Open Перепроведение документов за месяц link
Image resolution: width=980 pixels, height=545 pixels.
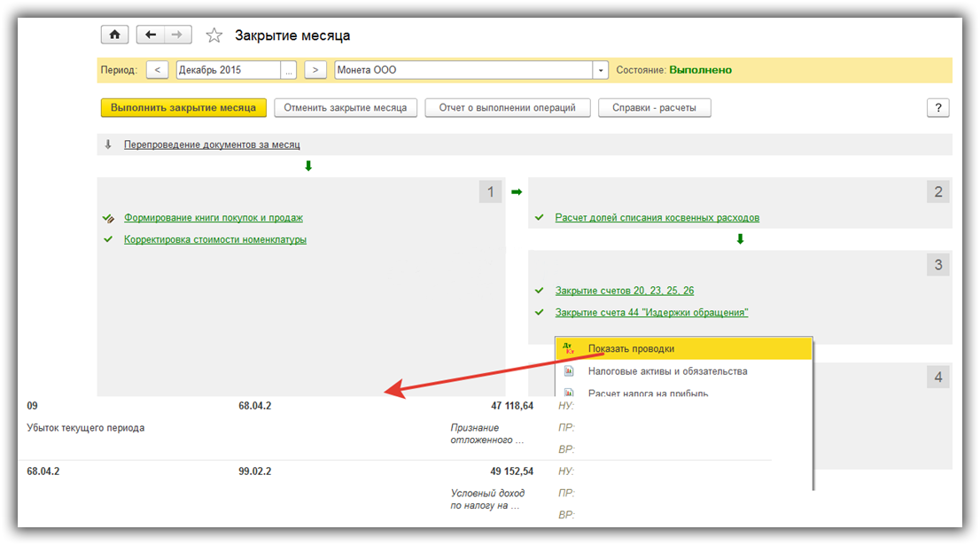click(212, 144)
